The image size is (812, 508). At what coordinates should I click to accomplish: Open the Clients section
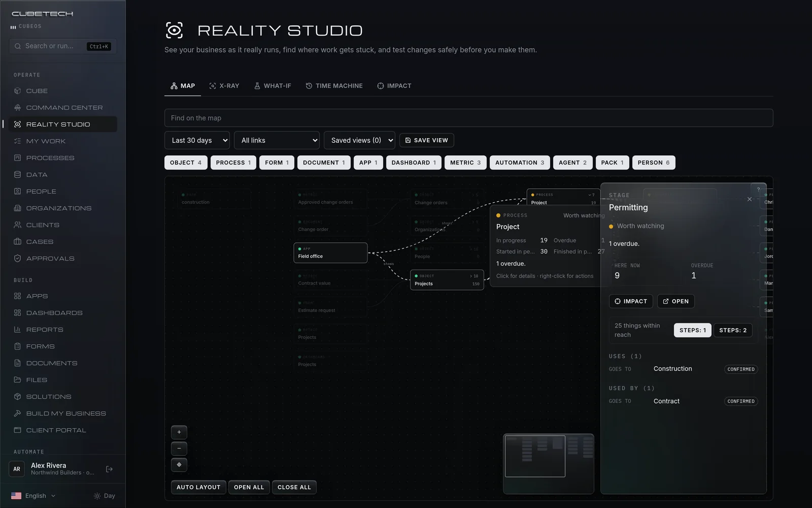(x=63, y=225)
